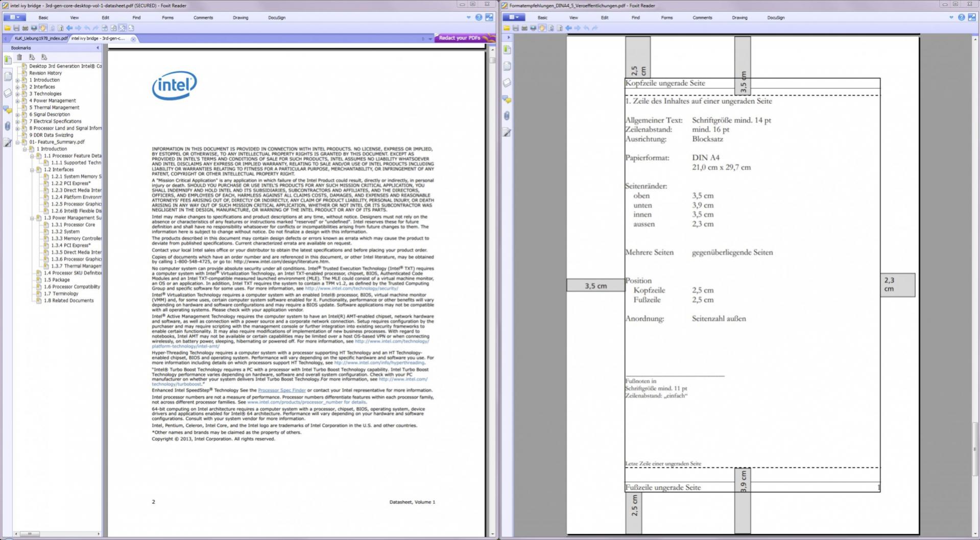Viewport: 980px width, 540px height.
Task: Expand navigation panel arrow in Formatempfehlungen window
Action: tap(509, 37)
